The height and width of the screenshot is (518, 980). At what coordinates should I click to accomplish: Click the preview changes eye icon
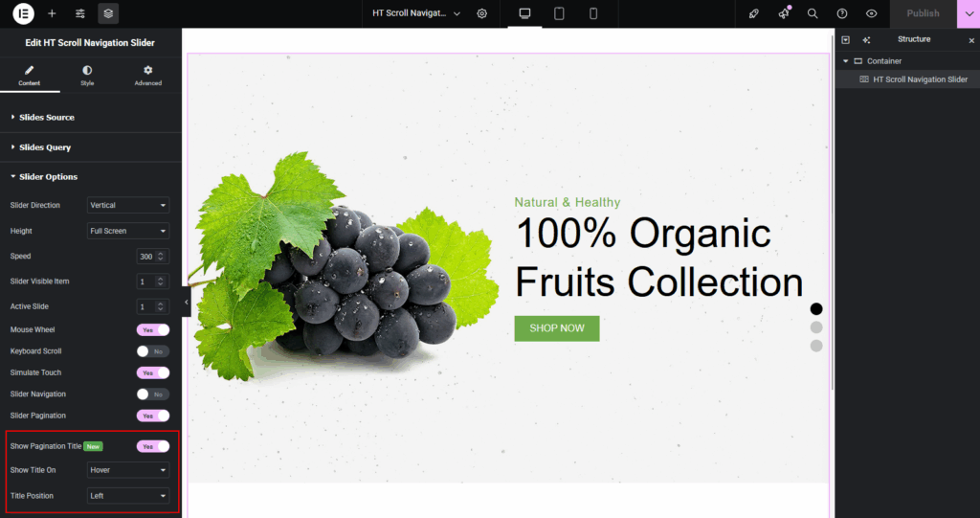pyautogui.click(x=871, y=13)
